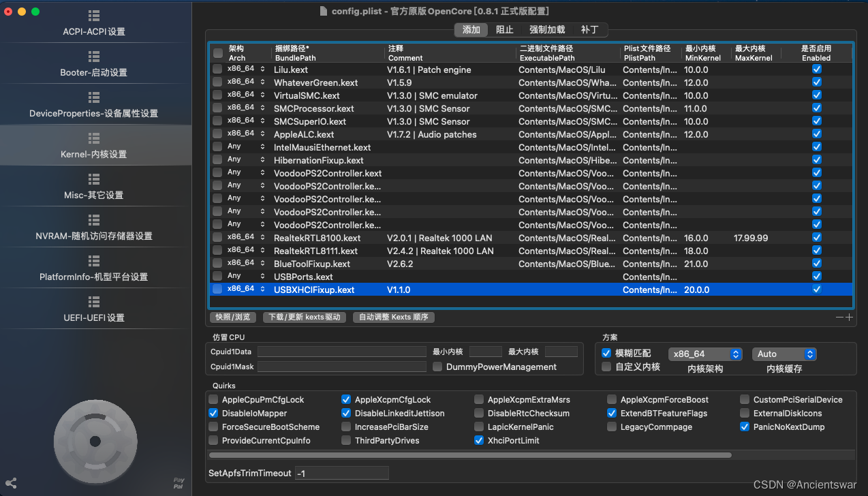
Task: Click the Quirks horizontal scrollbar
Action: pos(470,455)
